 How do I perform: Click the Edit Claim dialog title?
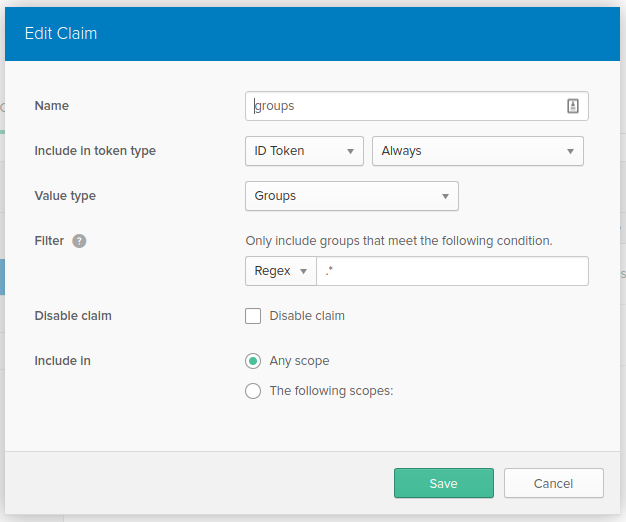(x=61, y=33)
